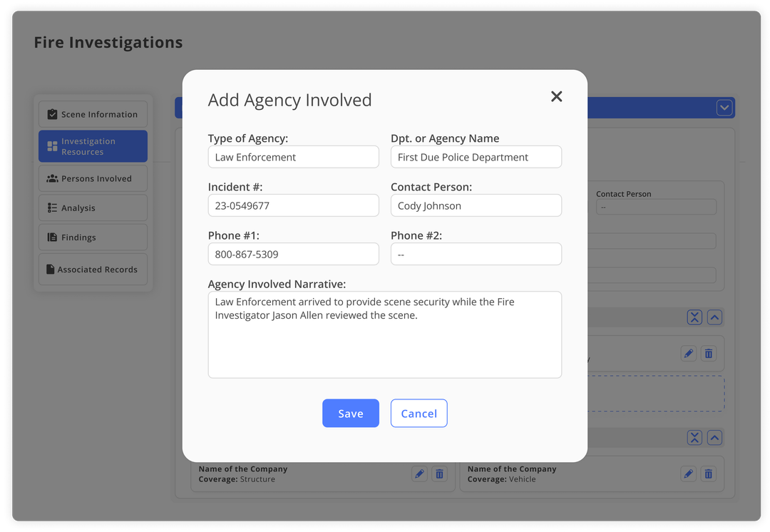770x532 pixels.
Task: Click the Associated Records document icon
Action: click(x=50, y=269)
